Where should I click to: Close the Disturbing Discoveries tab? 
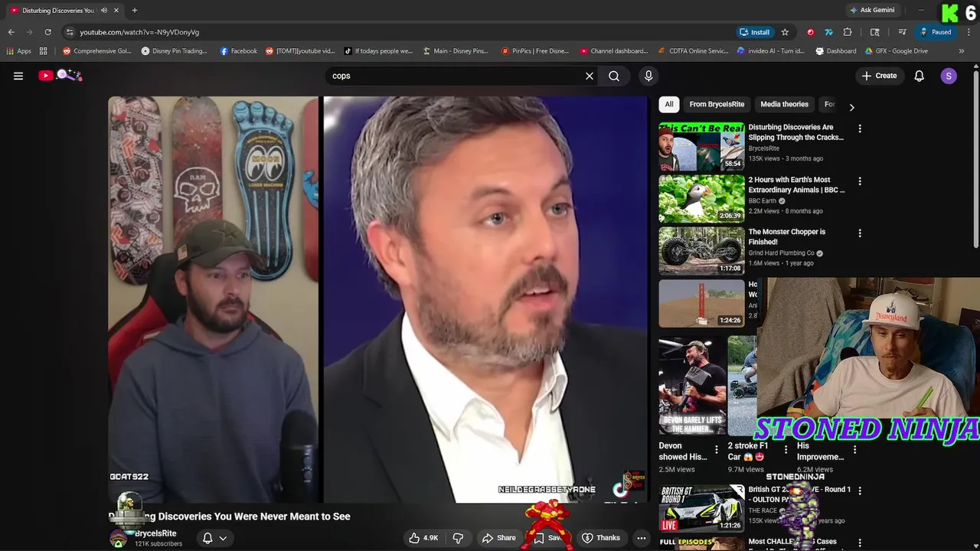[116, 11]
